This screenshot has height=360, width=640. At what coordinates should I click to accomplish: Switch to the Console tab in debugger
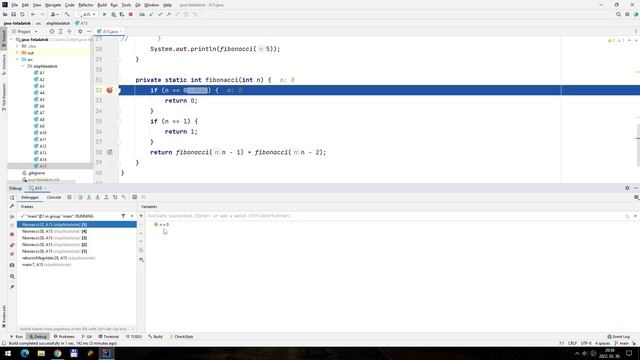pyautogui.click(x=53, y=197)
